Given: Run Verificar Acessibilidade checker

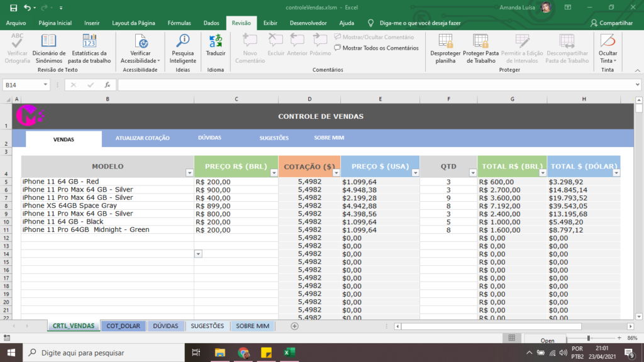Looking at the screenshot, I should pyautogui.click(x=140, y=48).
